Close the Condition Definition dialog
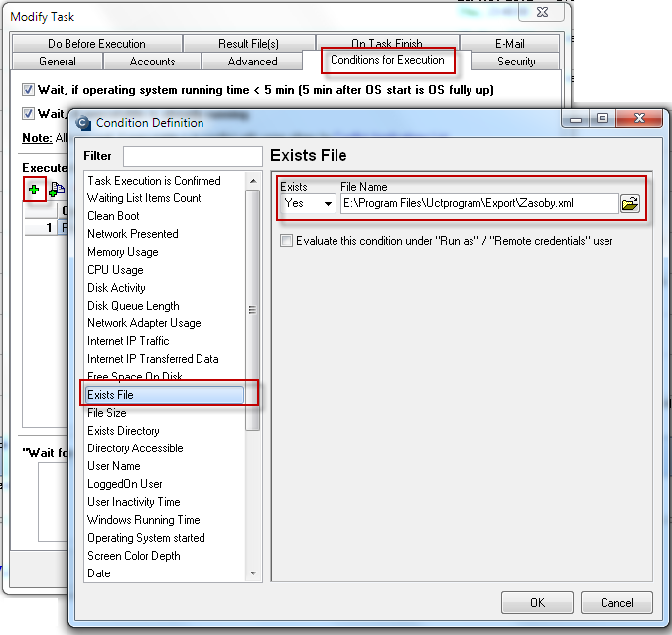 pyautogui.click(x=639, y=119)
